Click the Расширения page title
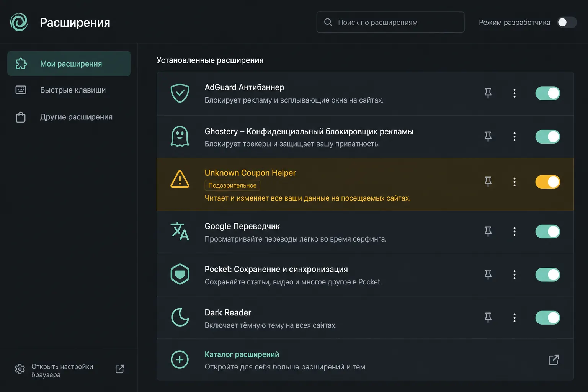 click(75, 23)
